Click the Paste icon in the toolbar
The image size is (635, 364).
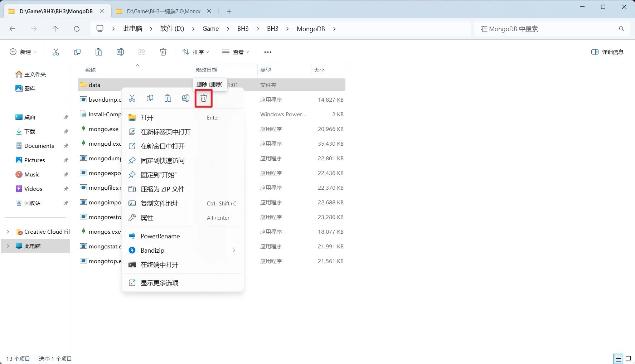tap(98, 52)
